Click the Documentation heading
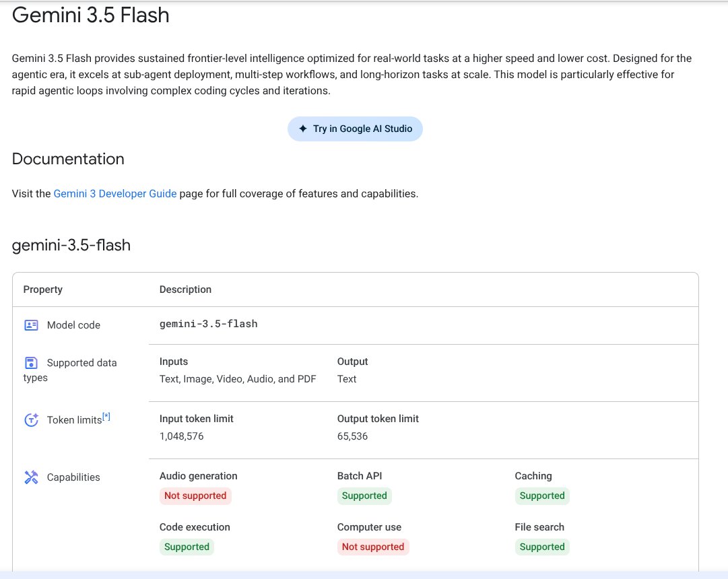The image size is (728, 579). (x=68, y=159)
